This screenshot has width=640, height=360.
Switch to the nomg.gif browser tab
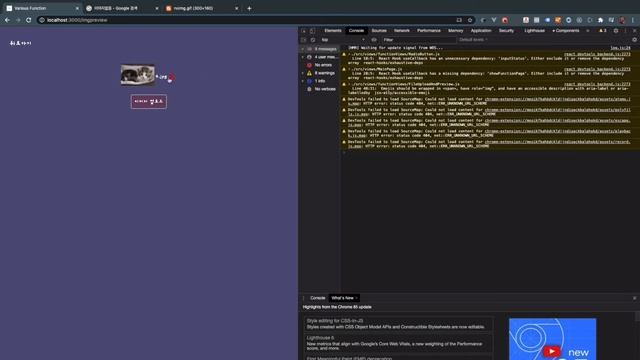[x=202, y=8]
